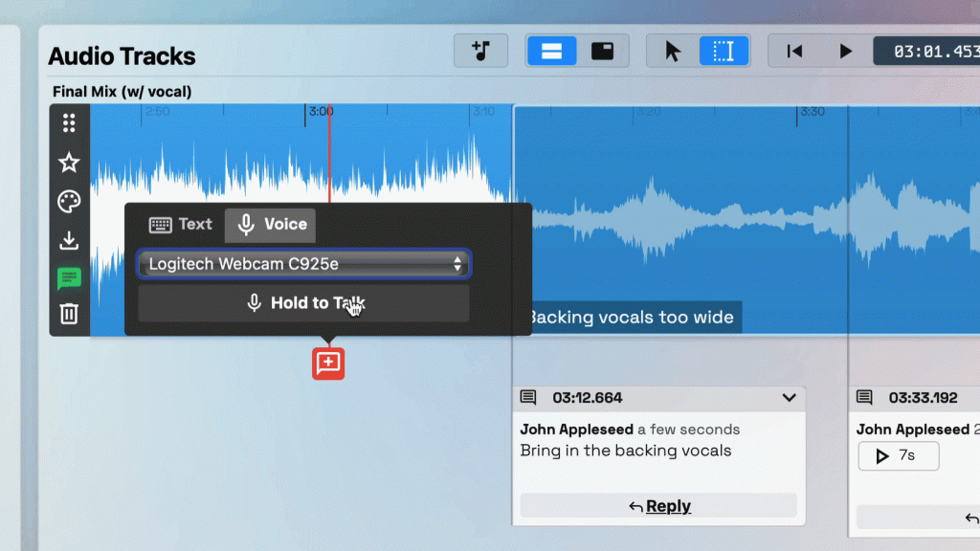Click the green comments icon in sidebar
This screenshot has width=980, height=551.
click(69, 278)
